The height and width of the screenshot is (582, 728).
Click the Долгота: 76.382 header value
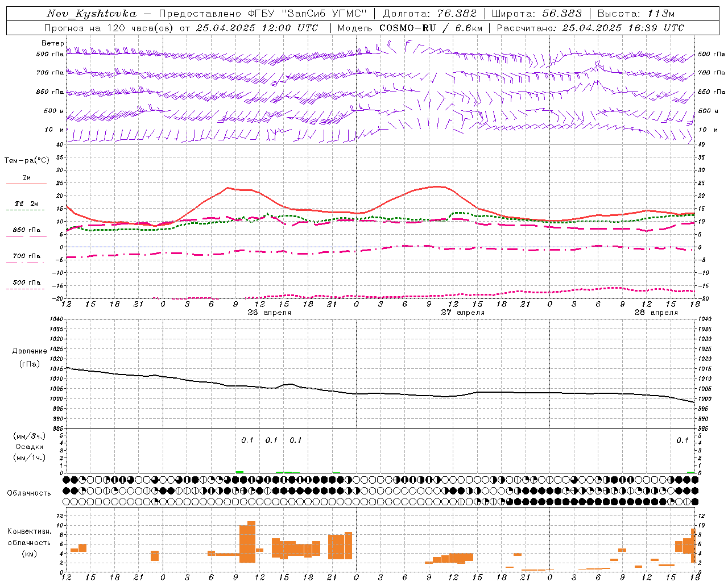[430, 14]
